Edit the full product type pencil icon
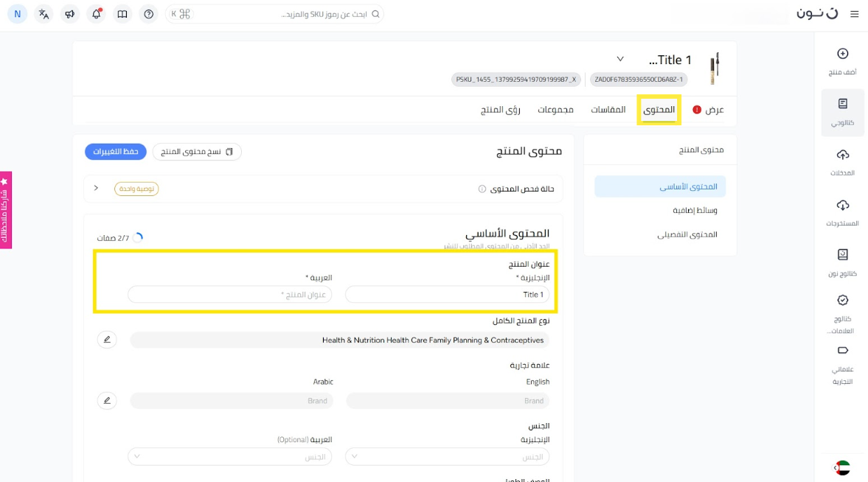868x482 pixels. [107, 340]
